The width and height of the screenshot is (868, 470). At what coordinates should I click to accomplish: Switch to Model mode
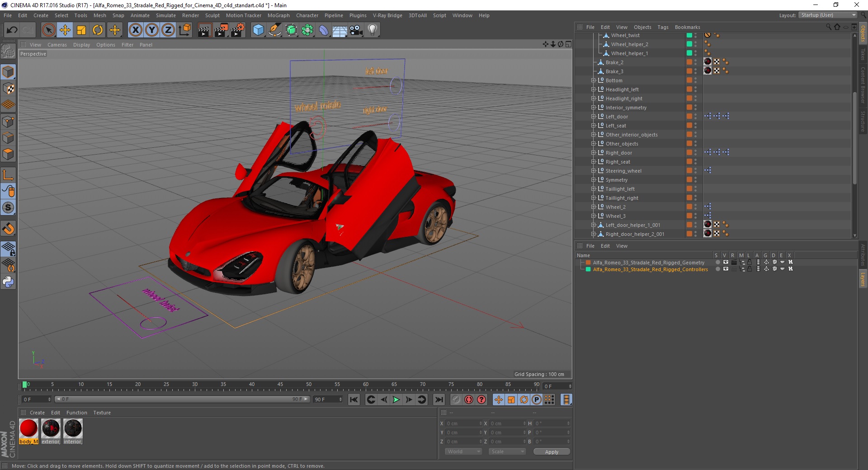pyautogui.click(x=8, y=72)
